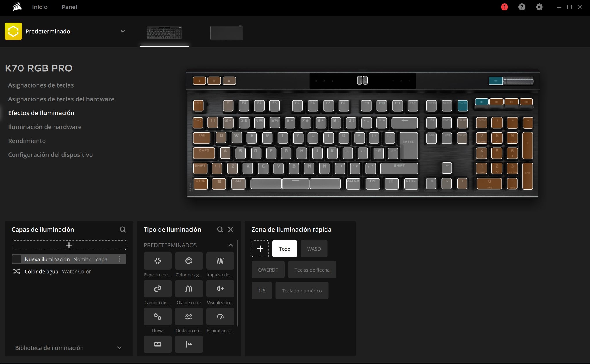Screen dimensions: 590x364
Task: Click the media play/pause key
Action: tap(511, 102)
